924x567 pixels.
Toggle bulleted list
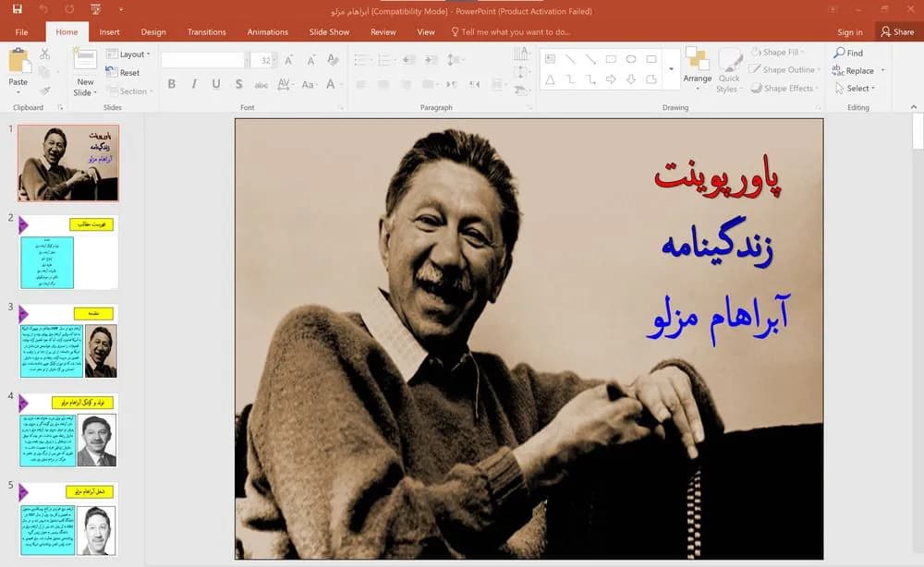362,60
